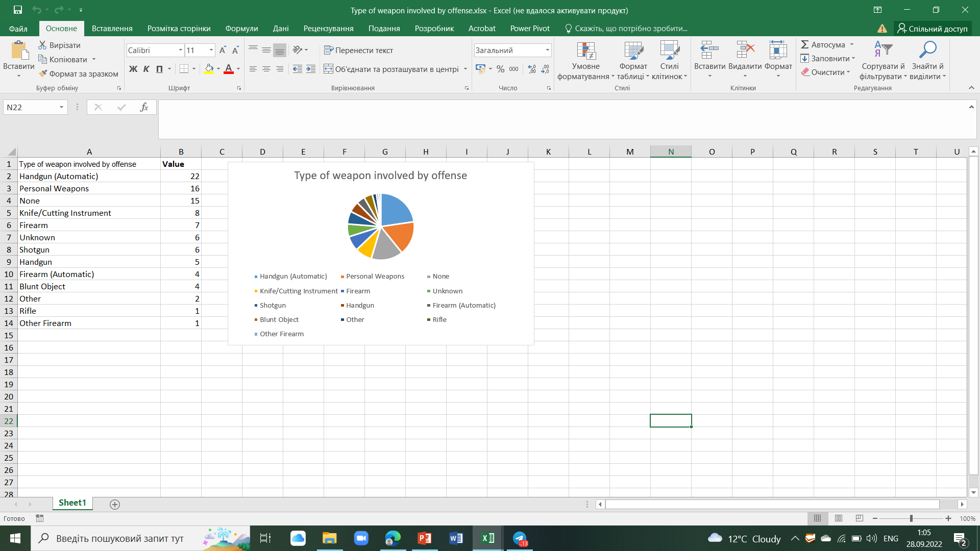Click the Conditional Formatting icon
The image size is (980, 551).
pyautogui.click(x=586, y=51)
